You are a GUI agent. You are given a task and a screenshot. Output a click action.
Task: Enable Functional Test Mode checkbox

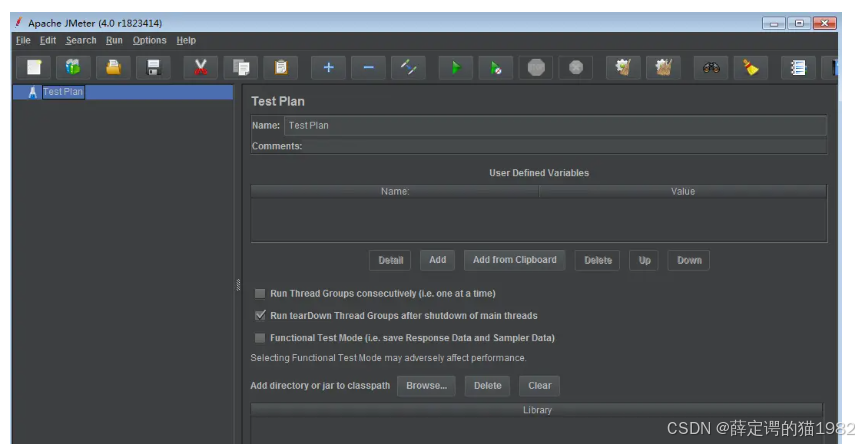pos(260,338)
